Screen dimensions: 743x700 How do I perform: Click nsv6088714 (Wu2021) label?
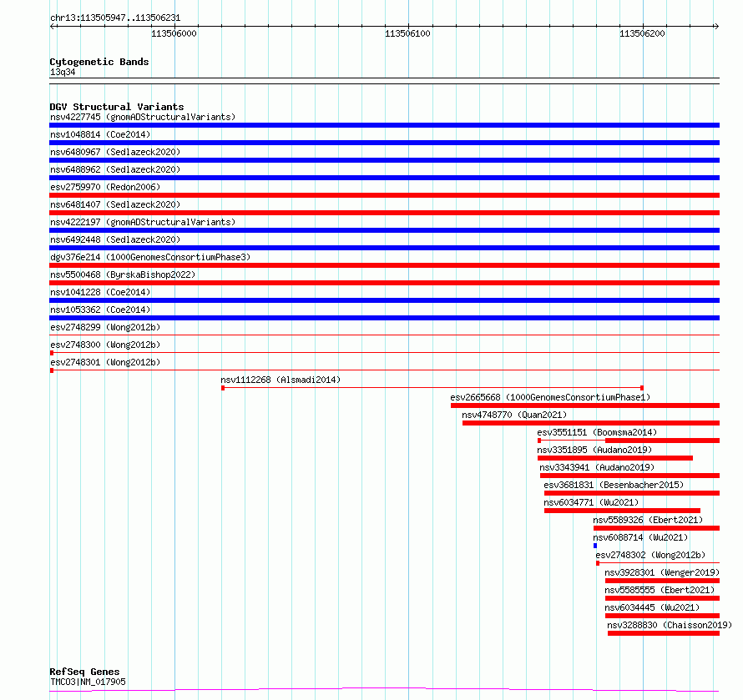pos(640,537)
